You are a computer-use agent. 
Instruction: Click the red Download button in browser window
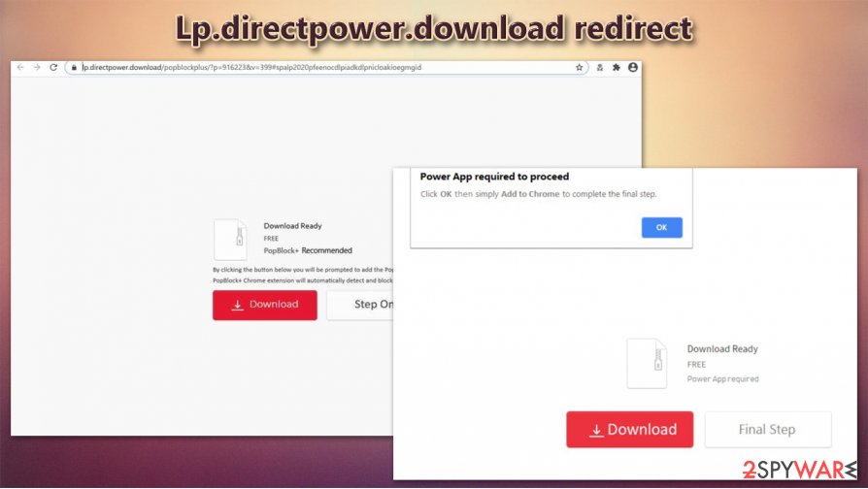(265, 305)
